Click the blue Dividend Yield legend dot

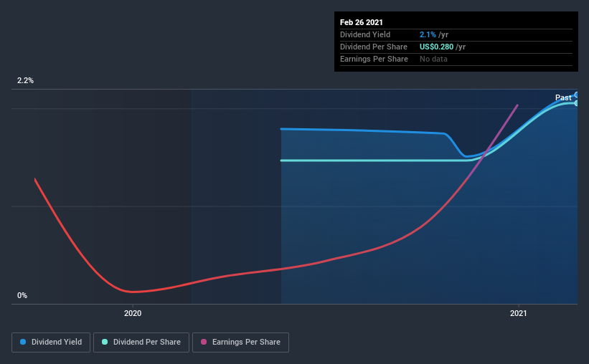23,342
